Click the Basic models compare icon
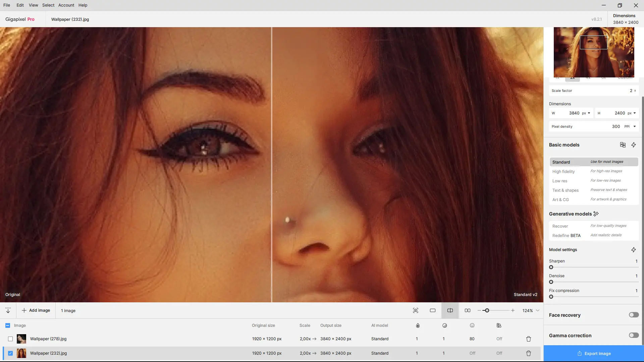Viewport: 644px width, 362px height. click(x=623, y=145)
